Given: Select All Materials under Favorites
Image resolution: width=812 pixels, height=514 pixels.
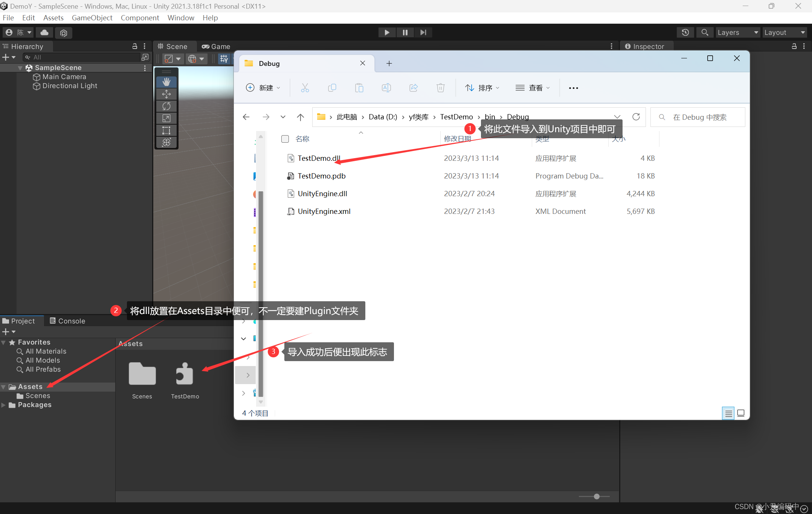Looking at the screenshot, I should [46, 351].
